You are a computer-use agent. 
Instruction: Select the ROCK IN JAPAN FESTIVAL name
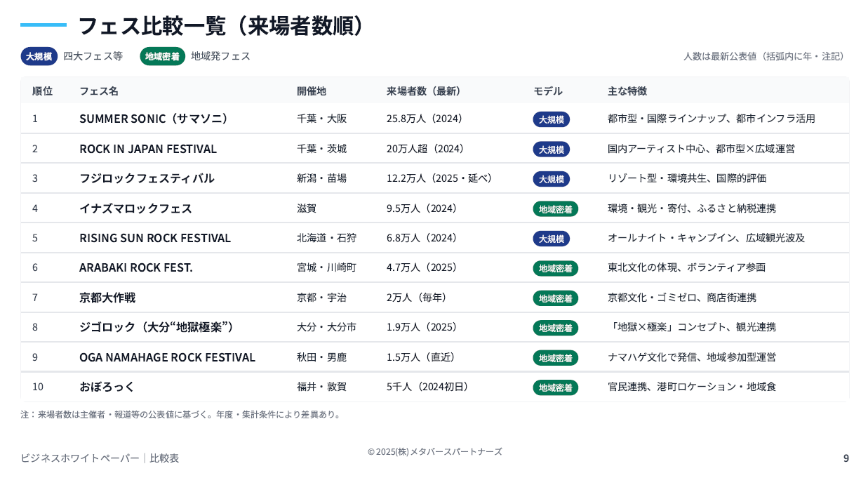pyautogui.click(x=148, y=149)
